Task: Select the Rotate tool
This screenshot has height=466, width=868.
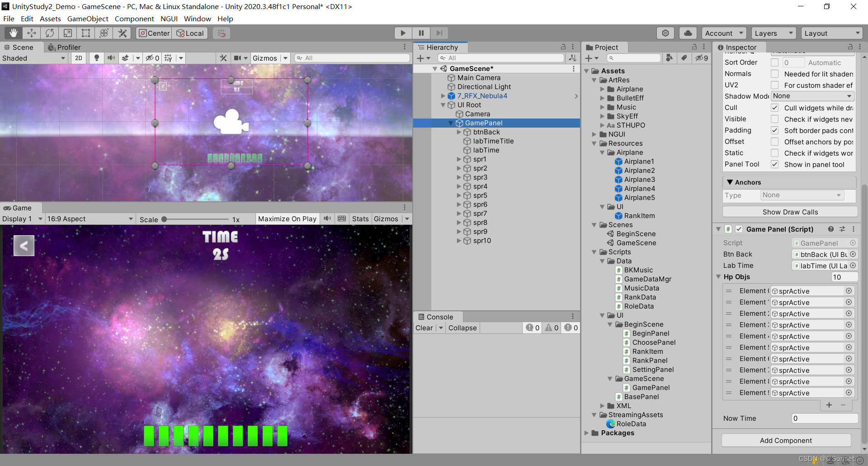Action: (x=50, y=33)
